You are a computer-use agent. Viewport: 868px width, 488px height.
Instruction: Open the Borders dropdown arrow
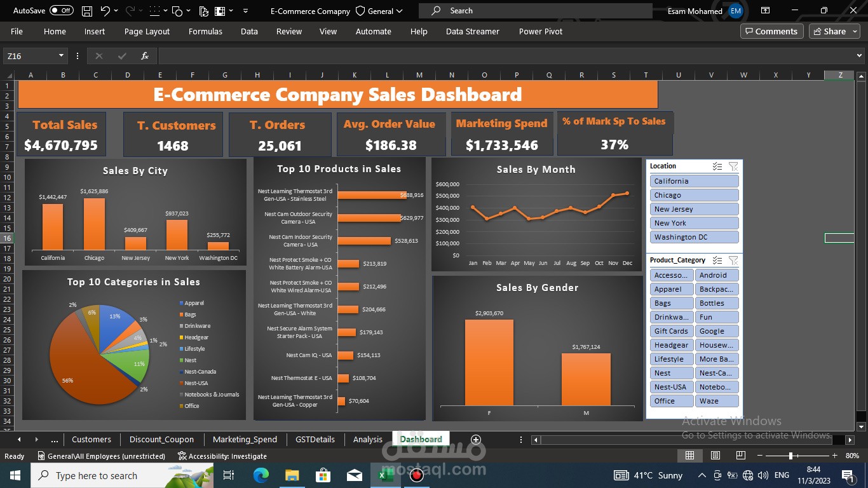coord(165,11)
